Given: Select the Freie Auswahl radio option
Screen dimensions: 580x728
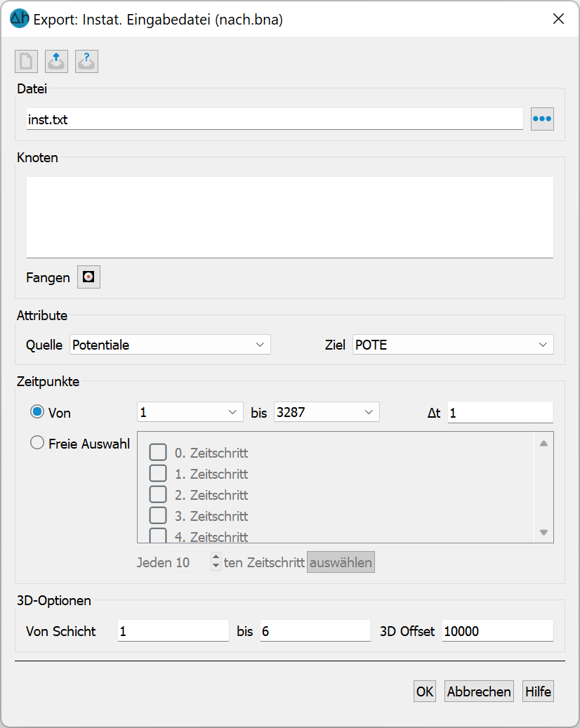Looking at the screenshot, I should coord(37,442).
